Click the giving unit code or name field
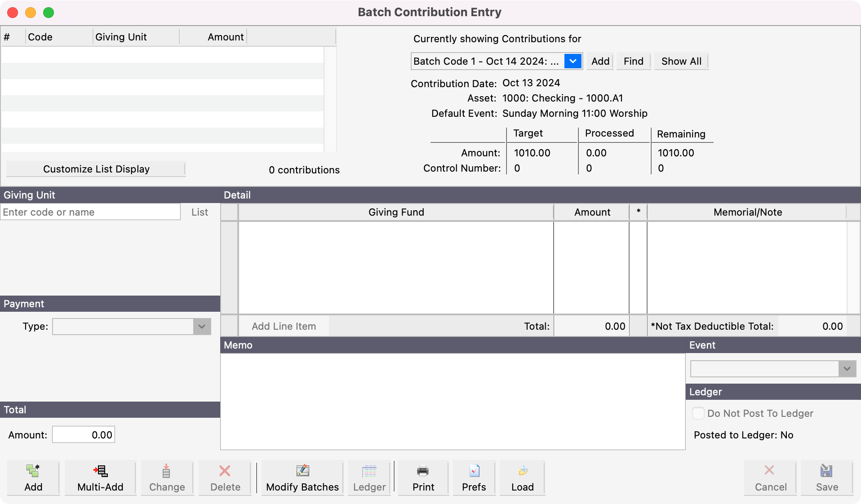The height and width of the screenshot is (504, 861). (x=90, y=212)
